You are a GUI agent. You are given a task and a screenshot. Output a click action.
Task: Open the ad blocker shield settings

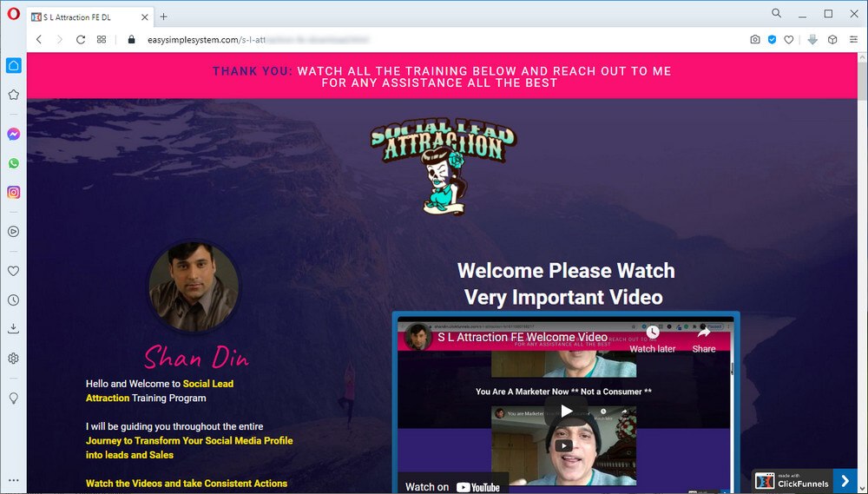coord(772,39)
